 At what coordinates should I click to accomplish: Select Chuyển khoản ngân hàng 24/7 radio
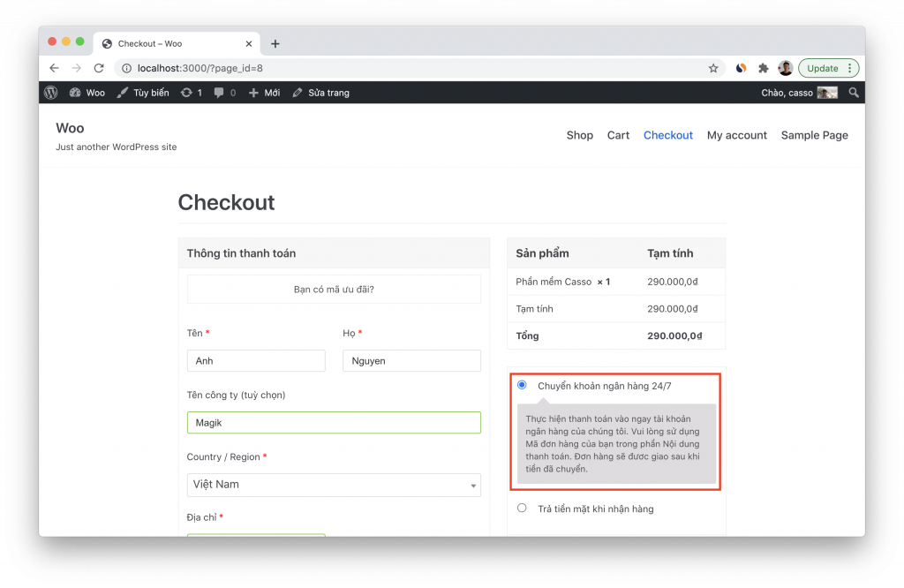coord(522,385)
